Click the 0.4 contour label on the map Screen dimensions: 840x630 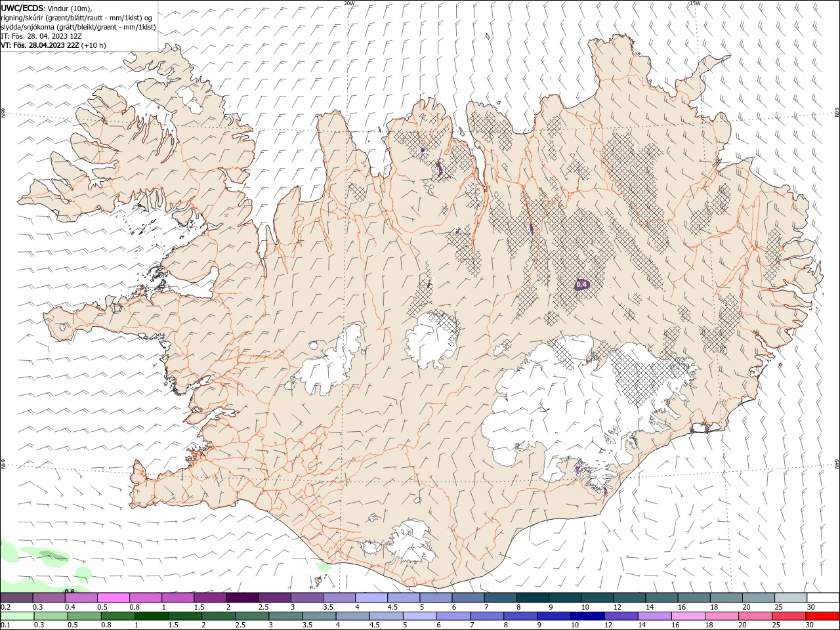click(x=581, y=284)
